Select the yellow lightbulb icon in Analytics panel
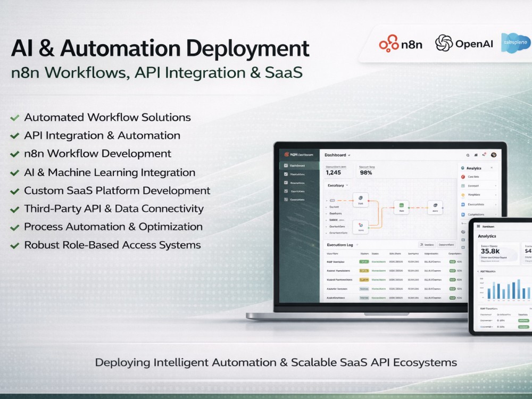Viewport: 532px width, 399px height. [x=463, y=195]
